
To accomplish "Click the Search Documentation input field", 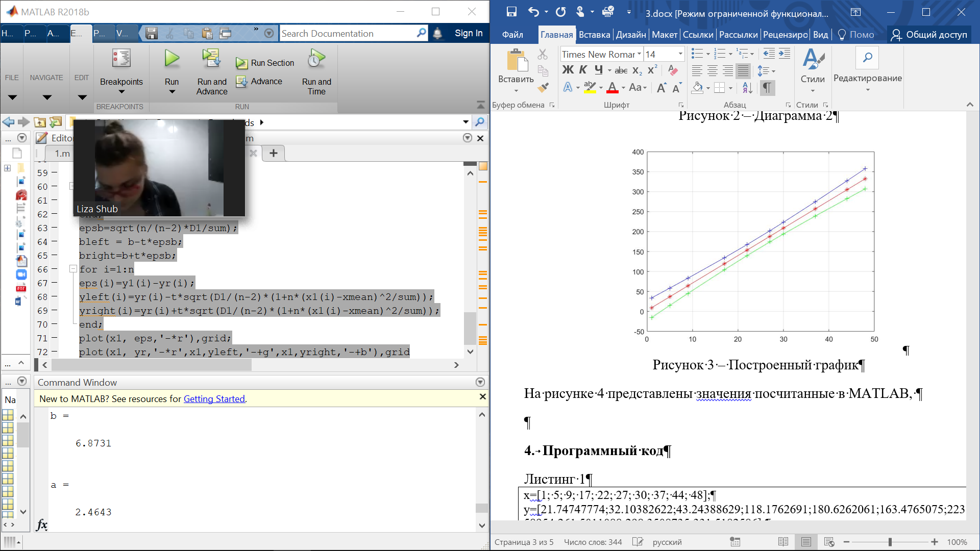I will click(x=347, y=33).
